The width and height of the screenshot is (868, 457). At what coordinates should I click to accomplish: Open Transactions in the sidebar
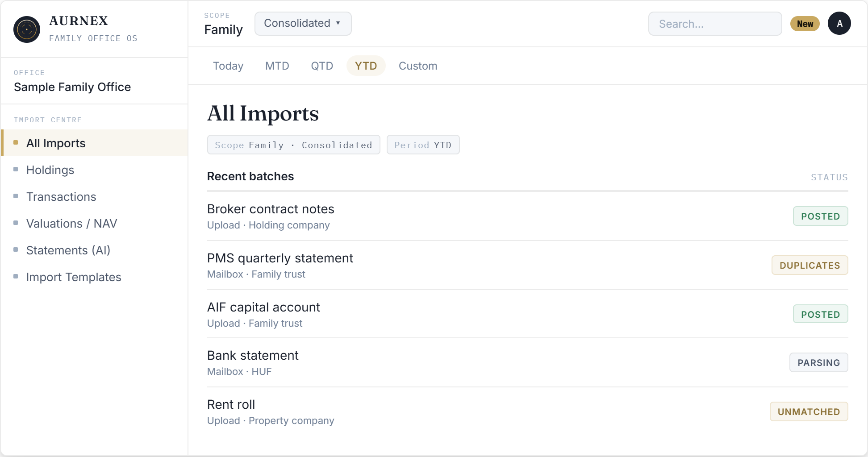click(x=95, y=196)
